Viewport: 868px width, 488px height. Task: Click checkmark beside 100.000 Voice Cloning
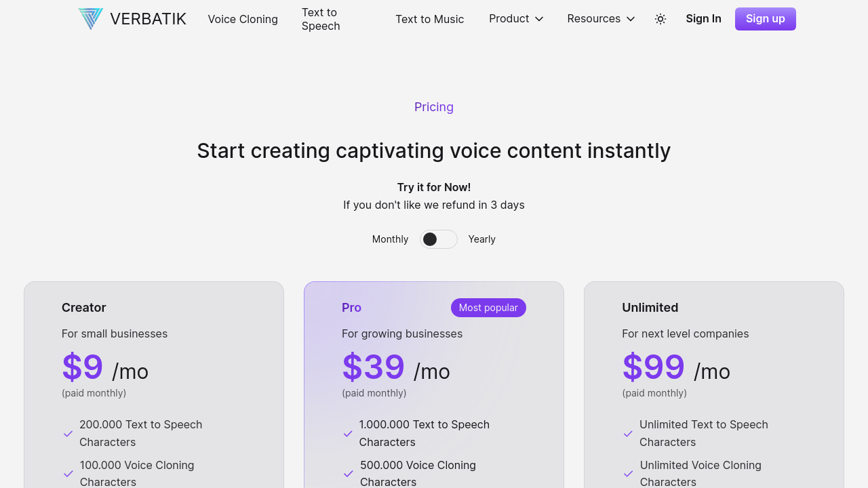68,474
